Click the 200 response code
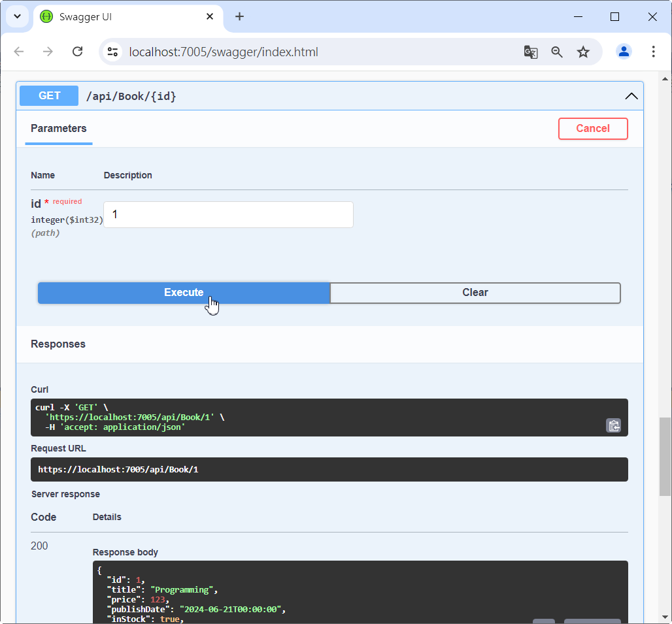672x624 pixels. coord(39,546)
